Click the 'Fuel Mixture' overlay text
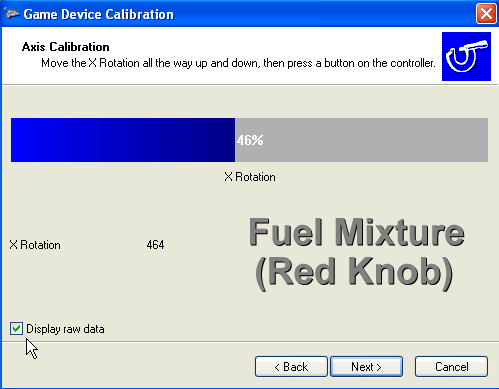Screen dimensions: 499x389 pyautogui.click(x=357, y=232)
